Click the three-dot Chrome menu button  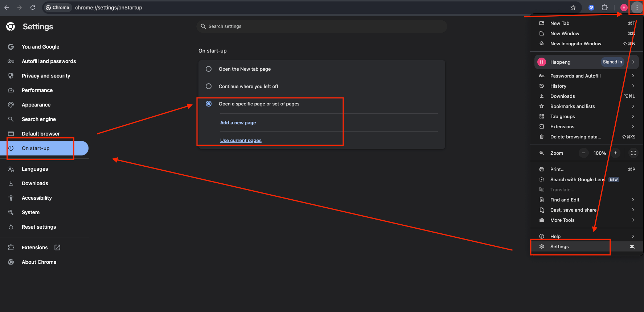pyautogui.click(x=637, y=8)
